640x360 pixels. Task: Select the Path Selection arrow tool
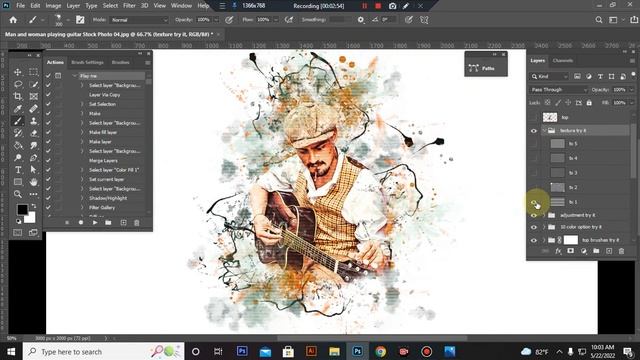33,170
